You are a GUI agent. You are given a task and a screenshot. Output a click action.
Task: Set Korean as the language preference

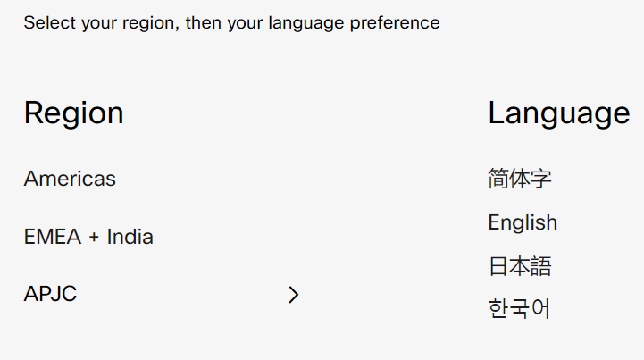[520, 309]
